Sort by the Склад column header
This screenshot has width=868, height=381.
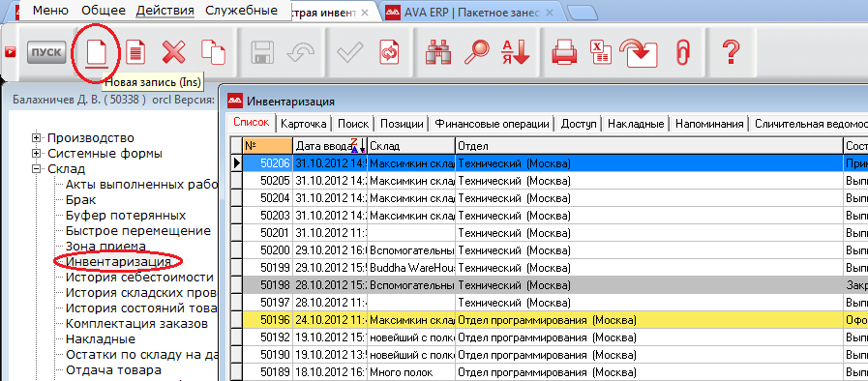[410, 146]
